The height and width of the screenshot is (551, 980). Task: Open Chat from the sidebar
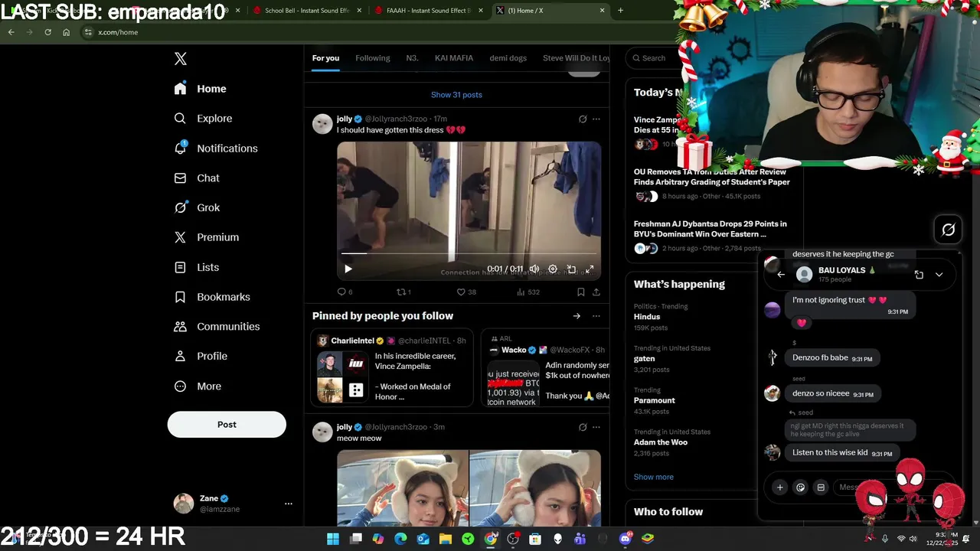tap(198, 178)
